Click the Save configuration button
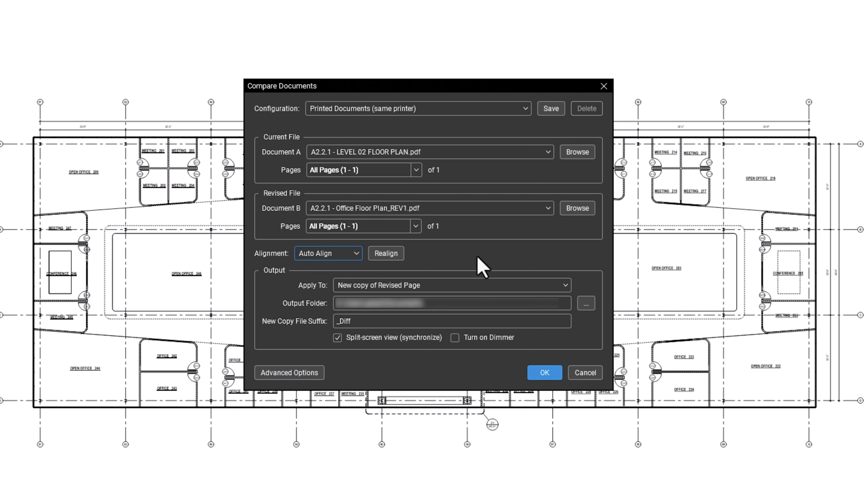The width and height of the screenshot is (868, 487). pos(551,109)
